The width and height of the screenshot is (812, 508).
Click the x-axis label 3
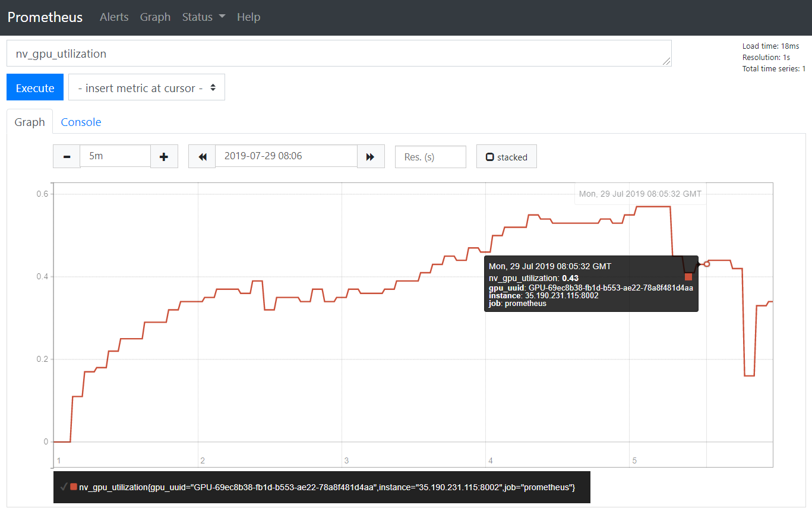click(346, 460)
